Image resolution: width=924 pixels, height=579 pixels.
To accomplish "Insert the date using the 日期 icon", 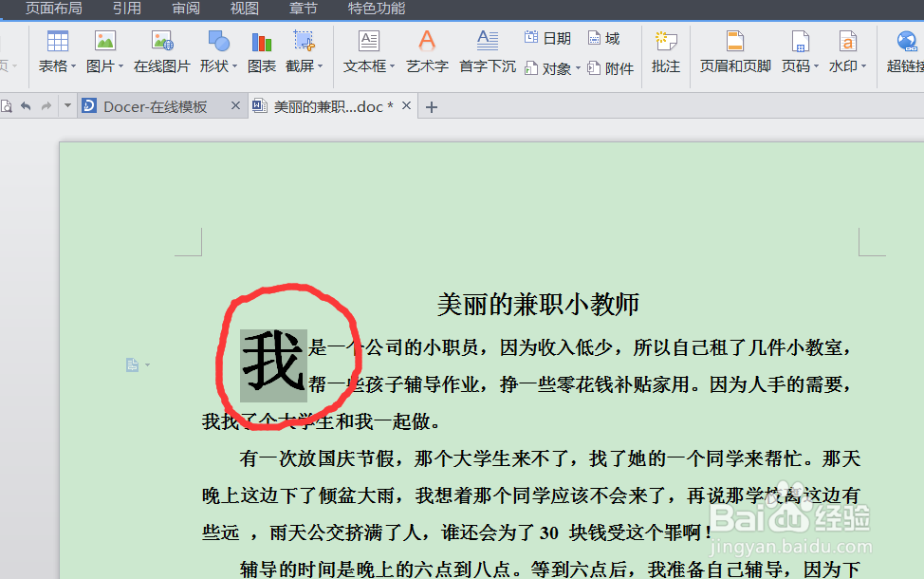I will pyautogui.click(x=547, y=37).
